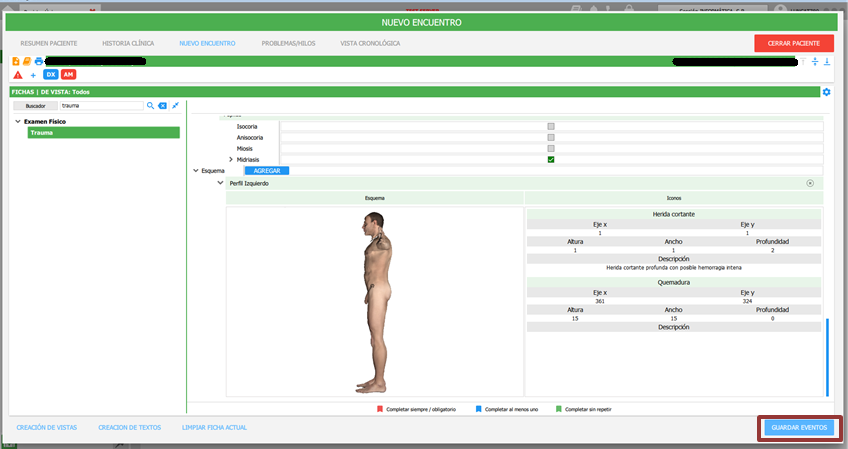Screen dimensions: 848x449
Task: Click the blue printer icon
Action: click(39, 62)
